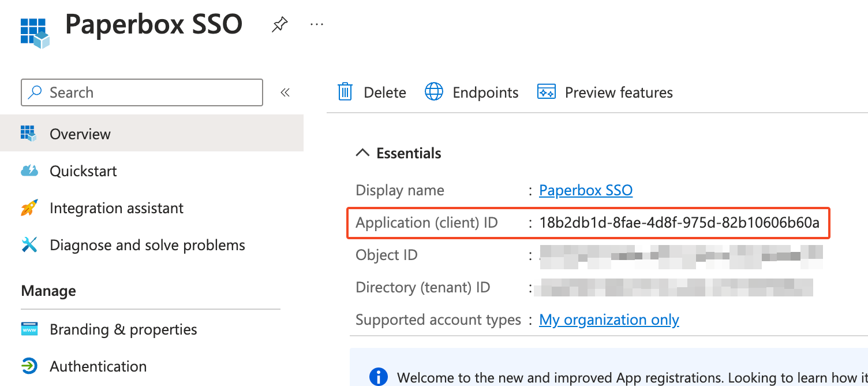Click the Endpoints globe icon
Image resolution: width=868 pixels, height=386 pixels.
coord(433,91)
